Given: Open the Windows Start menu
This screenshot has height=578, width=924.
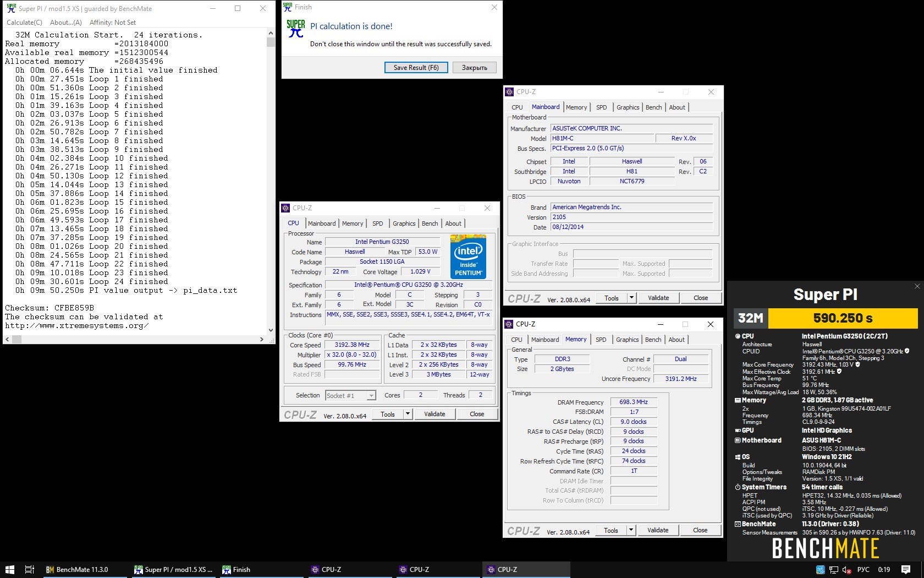Looking at the screenshot, I should tap(9, 570).
